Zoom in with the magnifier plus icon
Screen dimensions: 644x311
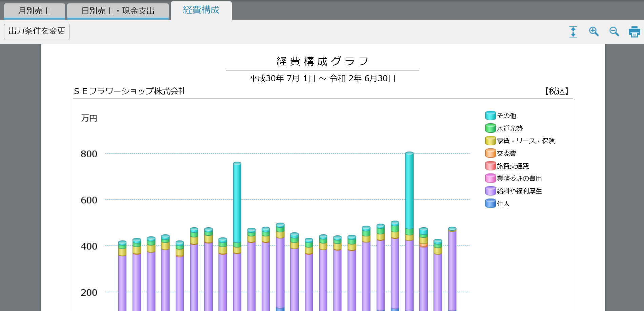(x=593, y=32)
